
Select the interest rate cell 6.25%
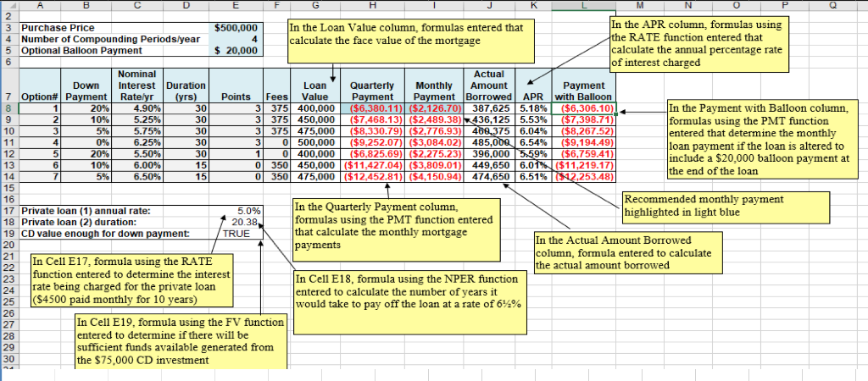pyautogui.click(x=136, y=143)
